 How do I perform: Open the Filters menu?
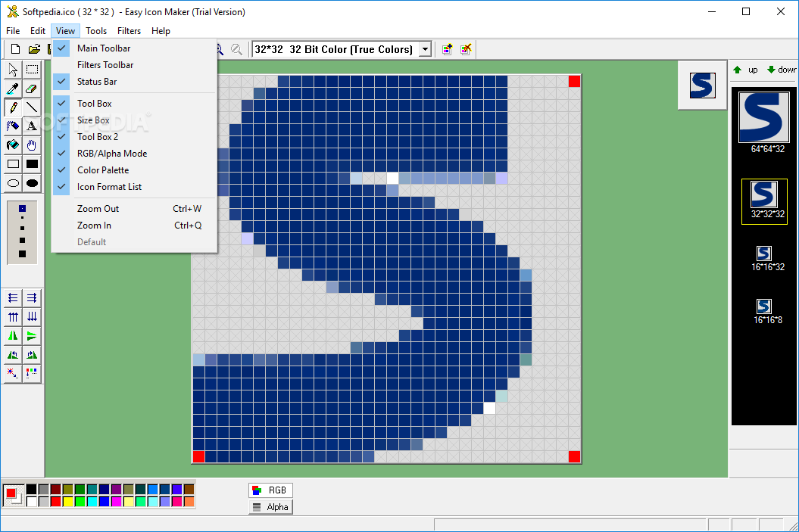[129, 31]
